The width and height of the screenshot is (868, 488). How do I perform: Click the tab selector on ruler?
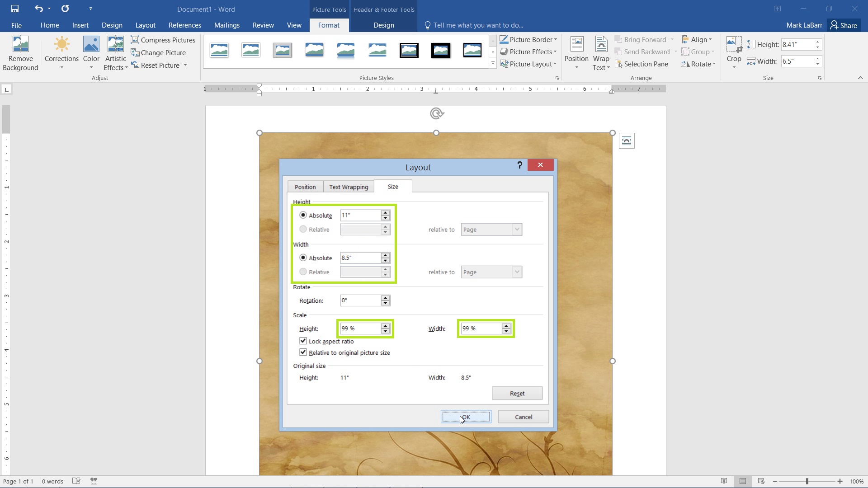(x=6, y=89)
